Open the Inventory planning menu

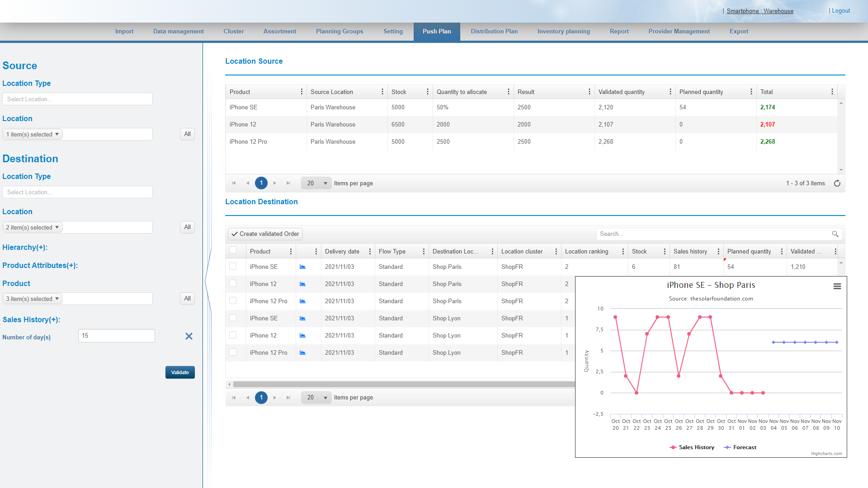(563, 32)
